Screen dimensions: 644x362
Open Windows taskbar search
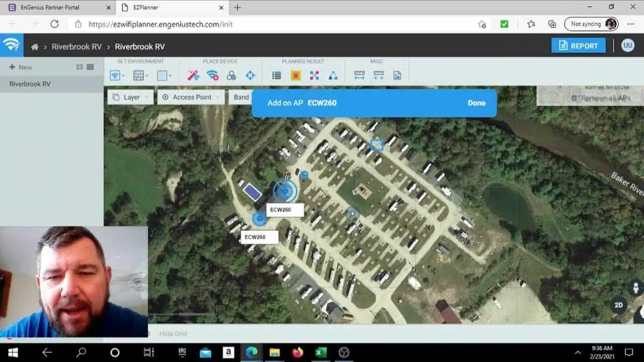(81, 352)
